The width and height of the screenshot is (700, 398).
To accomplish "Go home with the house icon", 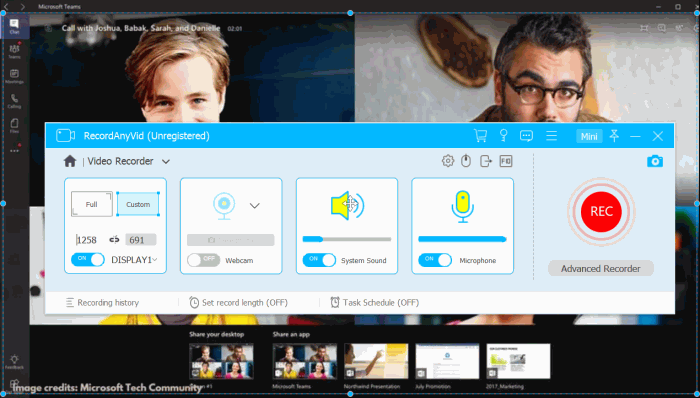I will point(70,161).
